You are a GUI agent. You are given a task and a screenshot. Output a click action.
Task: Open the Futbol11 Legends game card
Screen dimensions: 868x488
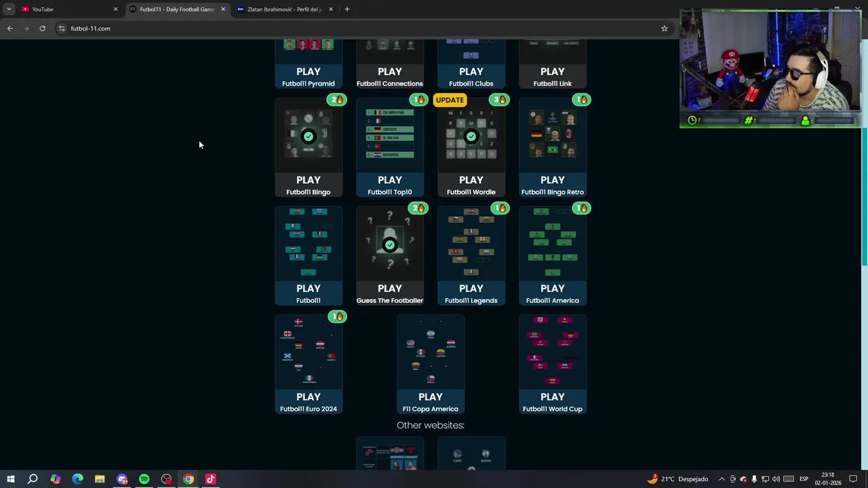click(x=471, y=256)
